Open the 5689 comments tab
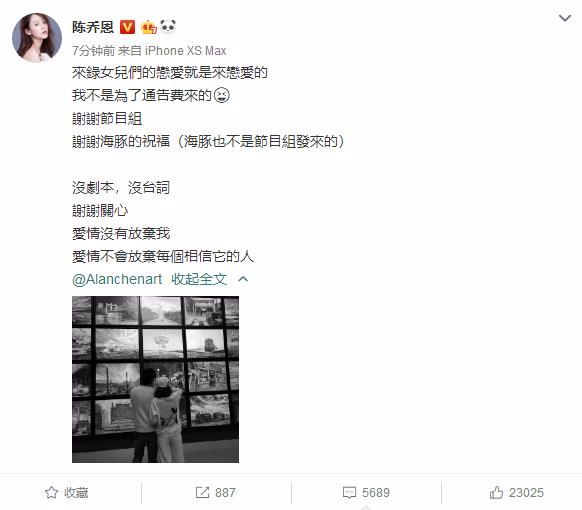Image resolution: width=582 pixels, height=510 pixels. tap(366, 493)
